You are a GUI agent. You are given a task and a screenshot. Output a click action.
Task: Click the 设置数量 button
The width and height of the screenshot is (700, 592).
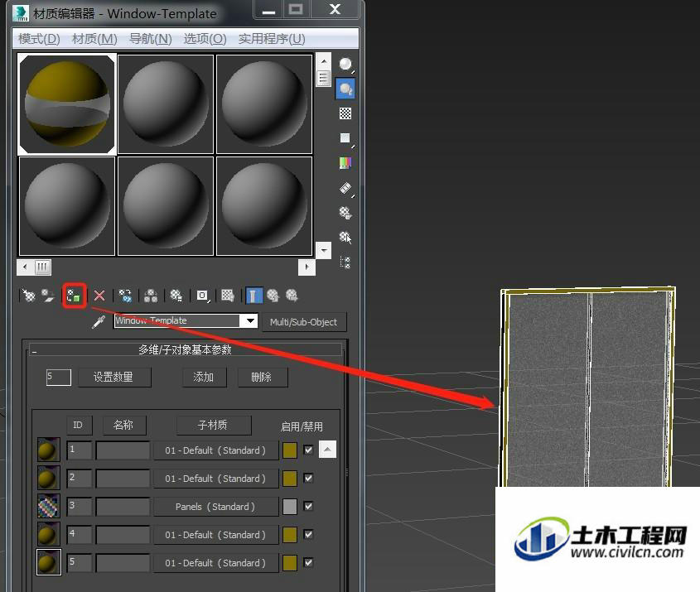coord(113,377)
